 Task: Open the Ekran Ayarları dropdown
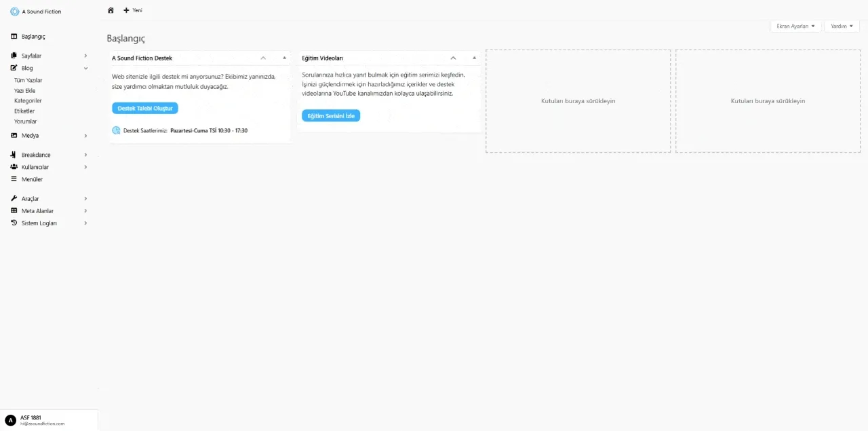click(795, 26)
